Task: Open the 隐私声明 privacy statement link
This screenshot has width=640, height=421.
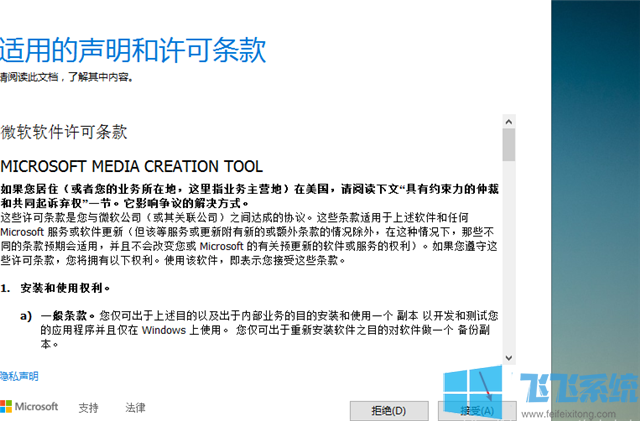Action: point(19,377)
